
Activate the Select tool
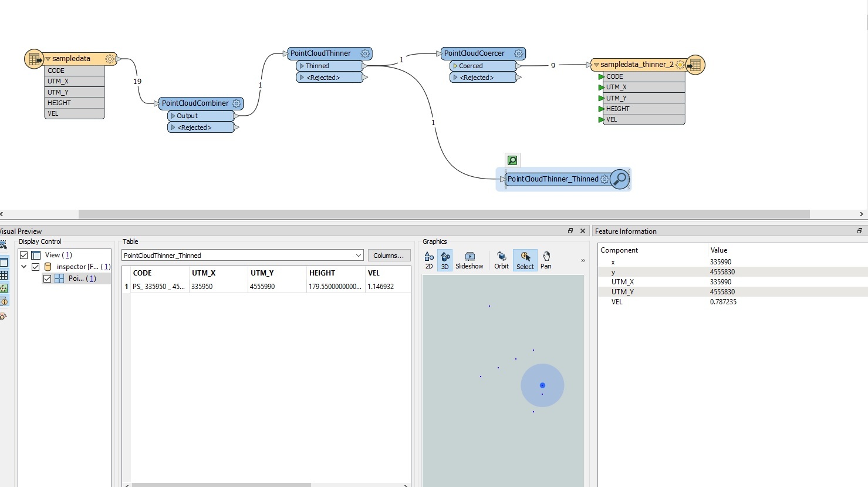click(x=525, y=260)
